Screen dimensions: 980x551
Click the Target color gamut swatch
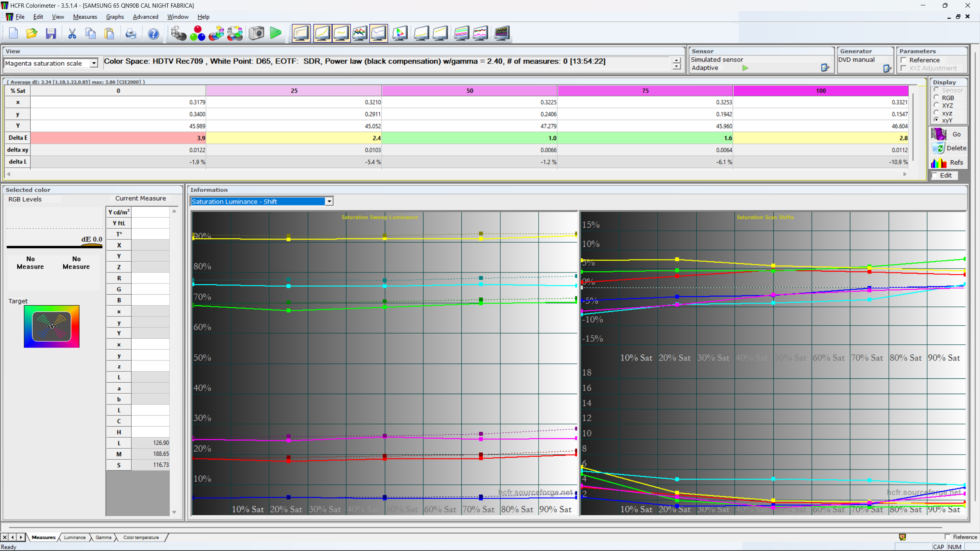point(51,326)
